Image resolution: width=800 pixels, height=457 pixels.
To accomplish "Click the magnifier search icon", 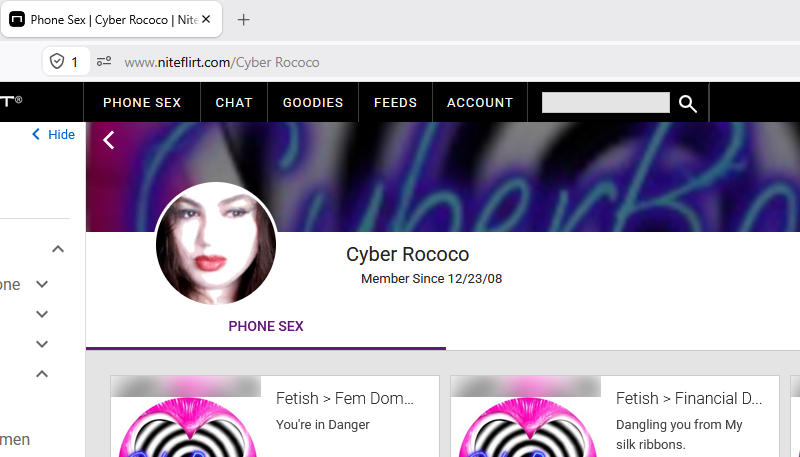I will click(688, 104).
